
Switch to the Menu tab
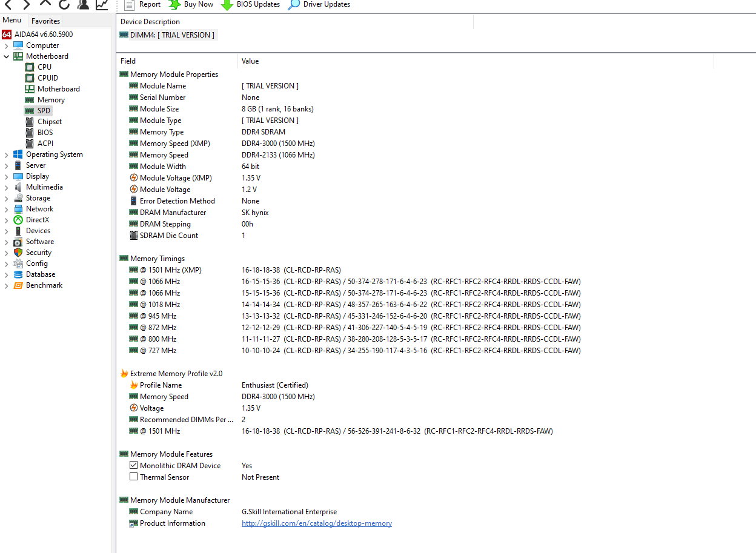pos(12,20)
